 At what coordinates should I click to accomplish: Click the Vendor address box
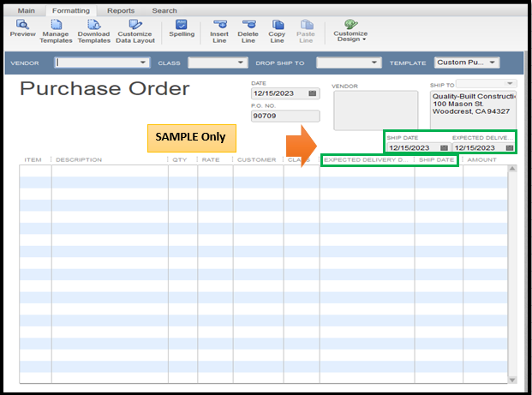(375, 111)
